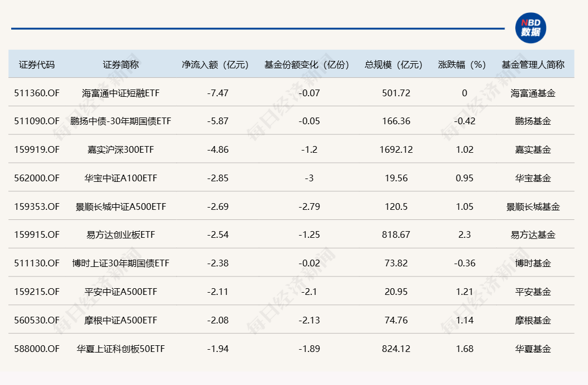The height and width of the screenshot is (385, 588).
Task: Click net inflow value -2.54
Action: 217,234
